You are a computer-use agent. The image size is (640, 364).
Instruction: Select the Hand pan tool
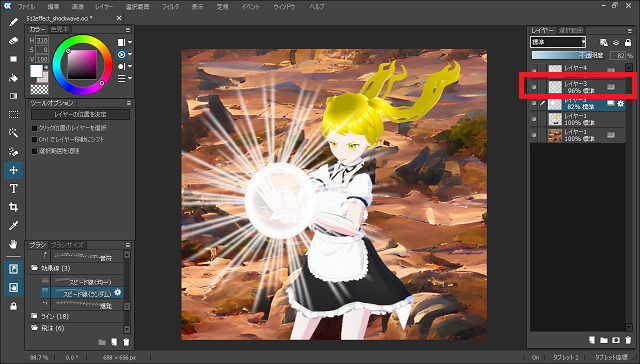[13, 244]
